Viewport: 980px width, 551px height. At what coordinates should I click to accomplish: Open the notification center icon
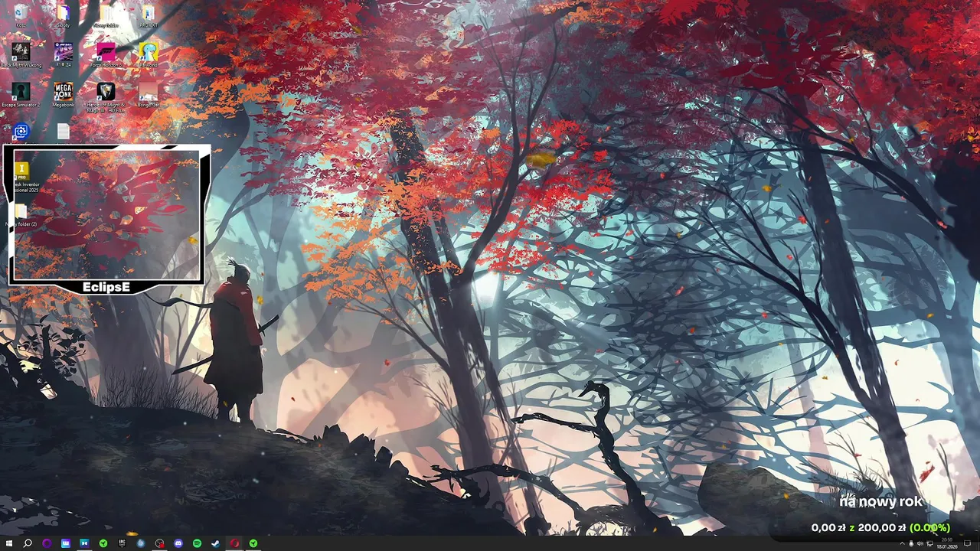click(x=967, y=543)
